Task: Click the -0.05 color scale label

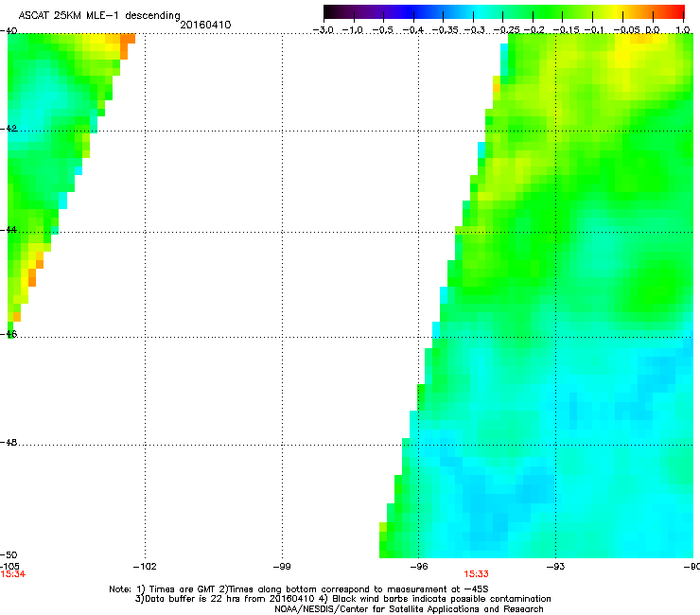Action: (626, 30)
